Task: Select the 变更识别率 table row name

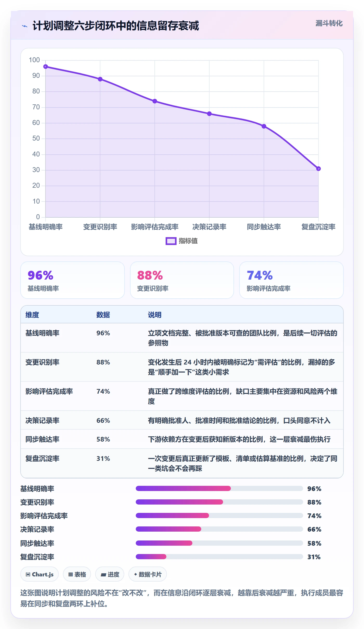Action: click(x=42, y=362)
